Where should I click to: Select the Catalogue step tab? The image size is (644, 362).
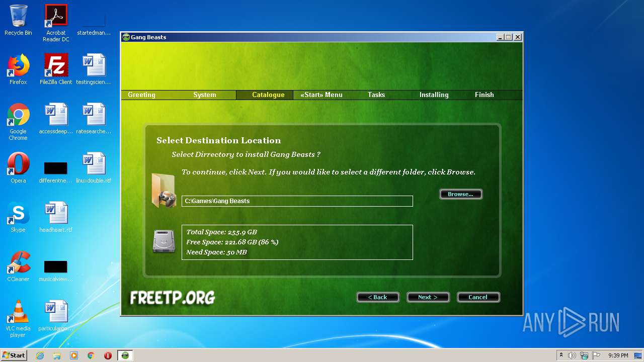click(268, 95)
